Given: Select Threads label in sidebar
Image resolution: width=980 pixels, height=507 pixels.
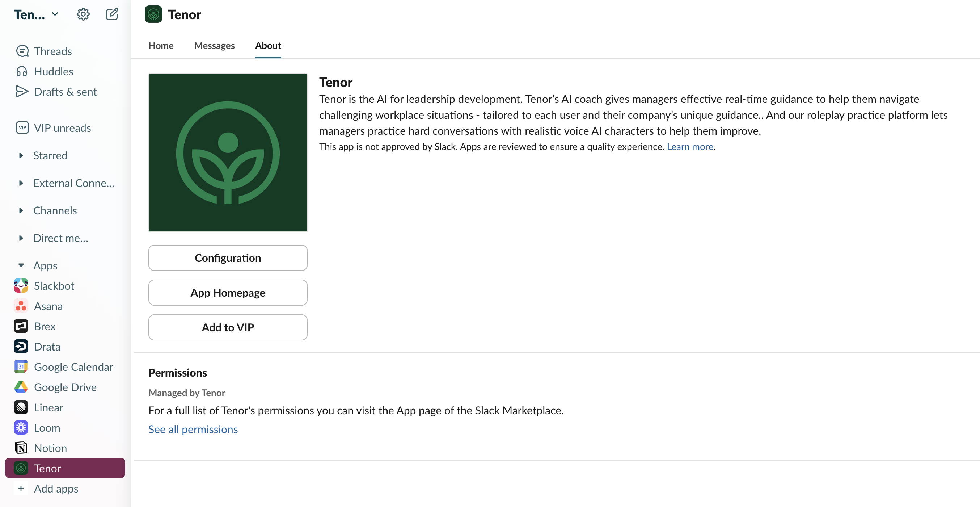Looking at the screenshot, I should point(53,51).
